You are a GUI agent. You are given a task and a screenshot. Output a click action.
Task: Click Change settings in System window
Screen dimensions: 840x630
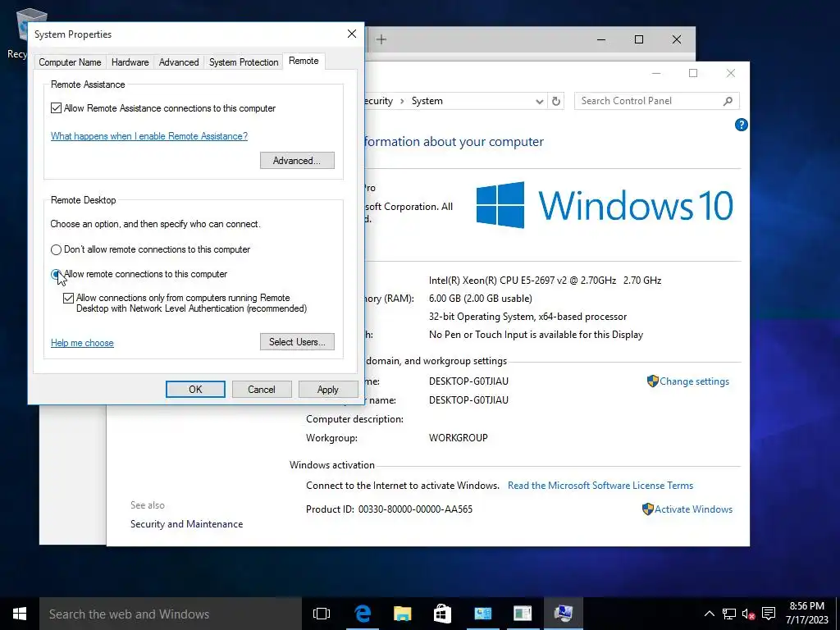click(x=694, y=381)
